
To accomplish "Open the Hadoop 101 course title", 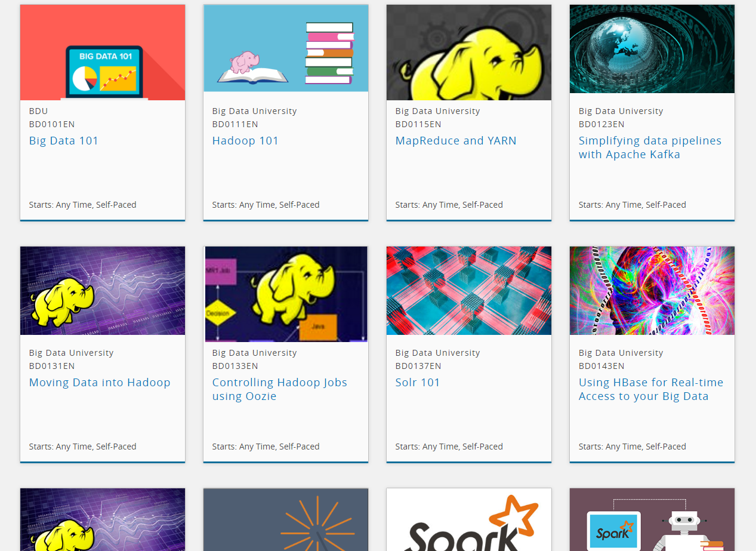I will pos(245,141).
